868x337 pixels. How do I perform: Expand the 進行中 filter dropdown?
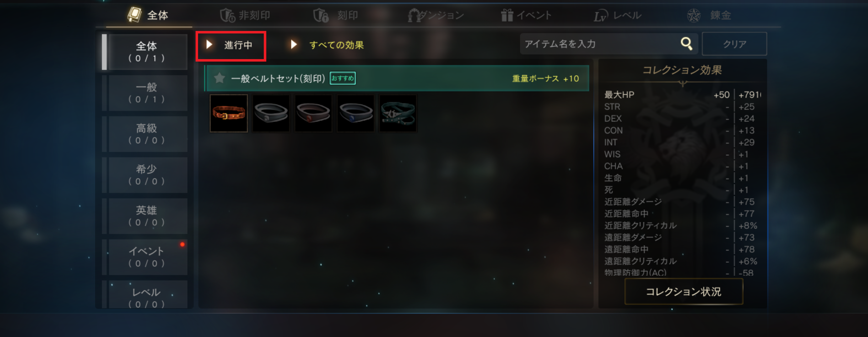pyautogui.click(x=231, y=45)
